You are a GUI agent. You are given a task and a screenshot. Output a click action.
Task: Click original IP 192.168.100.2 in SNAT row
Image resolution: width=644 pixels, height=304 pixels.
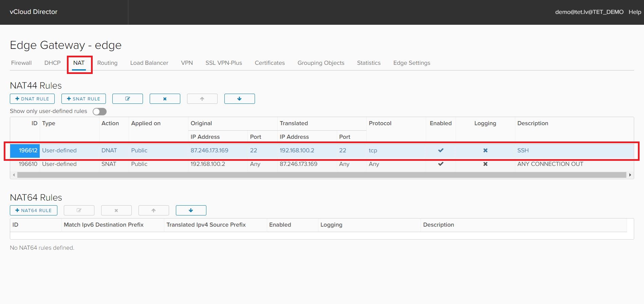tap(208, 164)
